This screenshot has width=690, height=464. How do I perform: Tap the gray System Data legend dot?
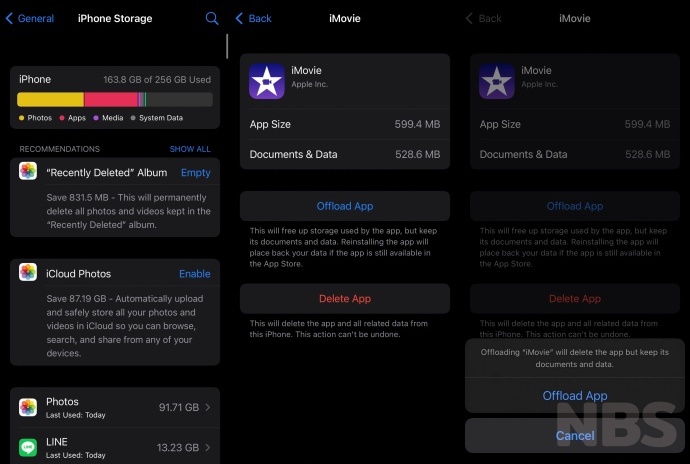click(133, 118)
